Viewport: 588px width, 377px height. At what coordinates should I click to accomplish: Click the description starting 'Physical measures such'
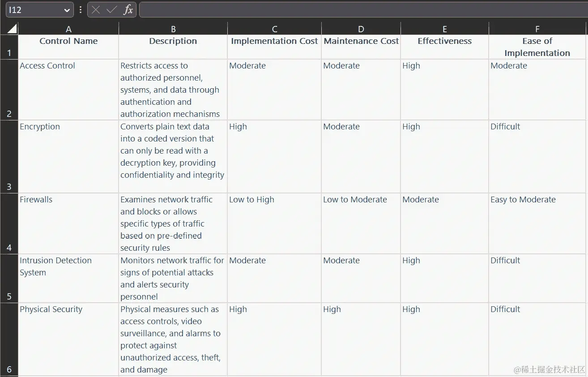tap(173, 339)
